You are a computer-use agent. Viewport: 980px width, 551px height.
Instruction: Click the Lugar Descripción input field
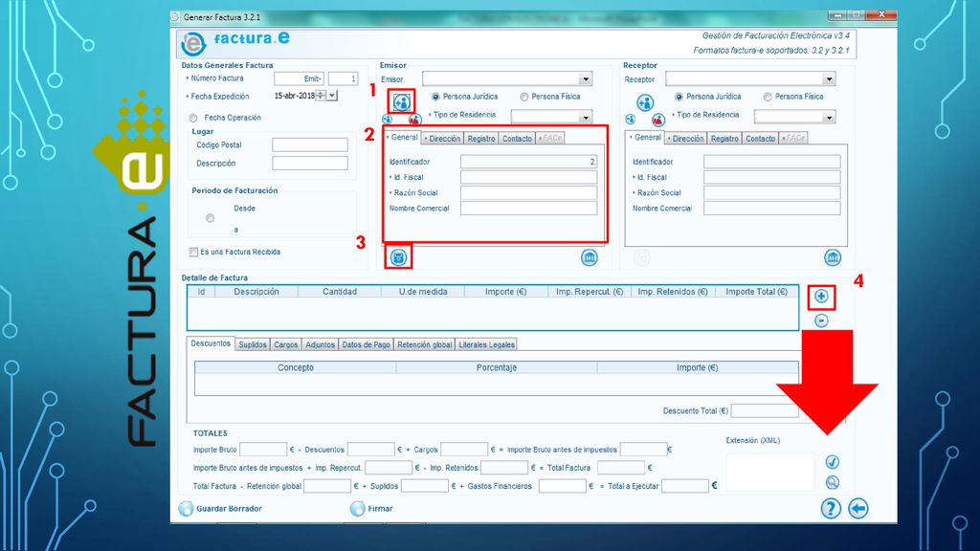click(310, 163)
